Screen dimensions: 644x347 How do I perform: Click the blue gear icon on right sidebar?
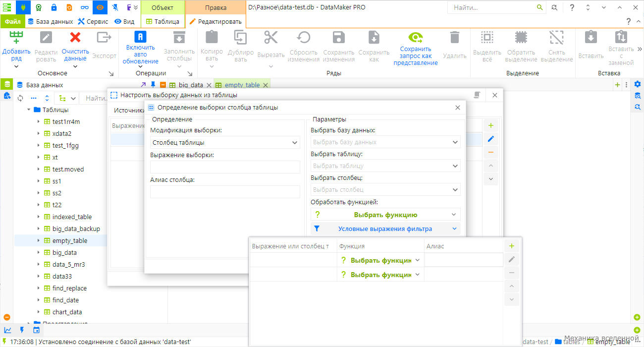638,84
